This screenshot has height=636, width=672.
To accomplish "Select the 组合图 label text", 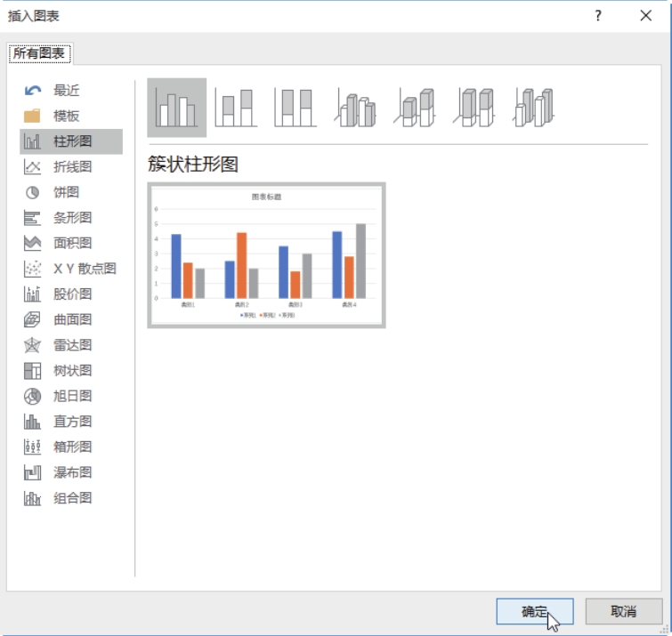I will tap(72, 498).
